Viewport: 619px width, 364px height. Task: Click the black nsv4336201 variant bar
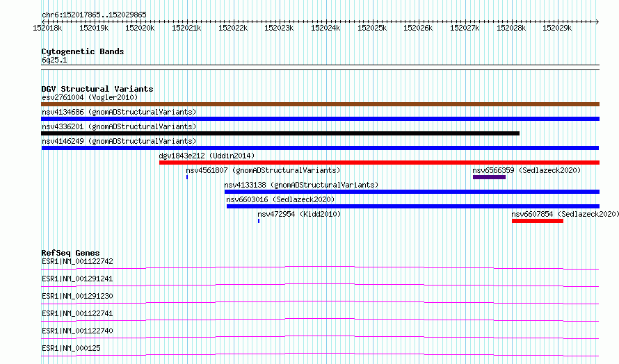[x=280, y=133]
